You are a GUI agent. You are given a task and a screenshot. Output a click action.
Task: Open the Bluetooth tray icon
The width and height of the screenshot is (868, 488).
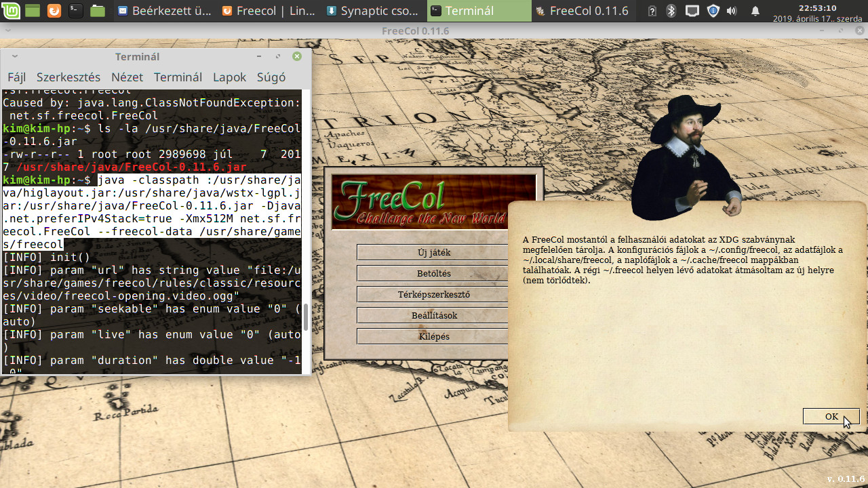tap(671, 11)
